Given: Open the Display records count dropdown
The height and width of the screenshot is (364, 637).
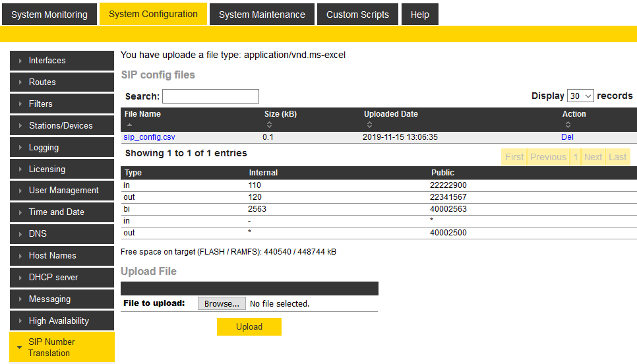Looking at the screenshot, I should [580, 96].
